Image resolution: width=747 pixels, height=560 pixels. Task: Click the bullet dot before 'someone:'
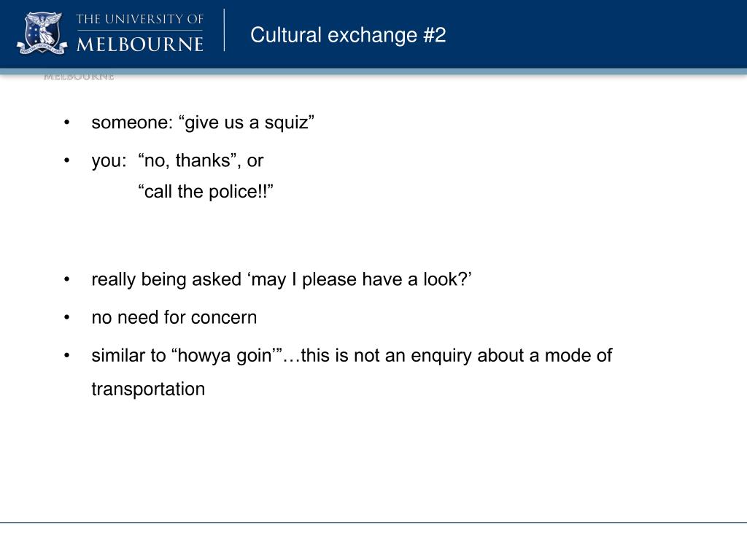coord(66,122)
